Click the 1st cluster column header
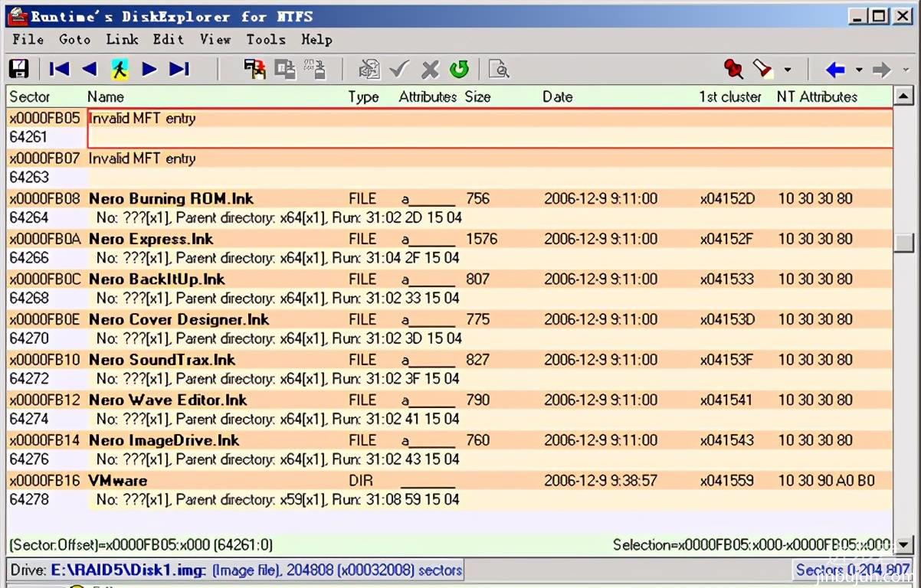 (729, 96)
